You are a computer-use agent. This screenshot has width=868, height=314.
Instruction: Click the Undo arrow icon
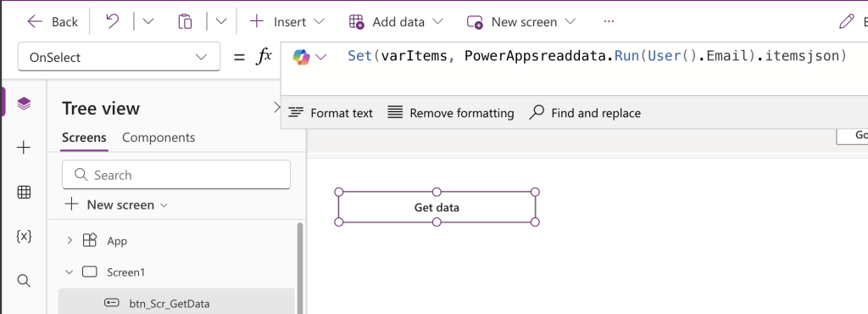(113, 21)
